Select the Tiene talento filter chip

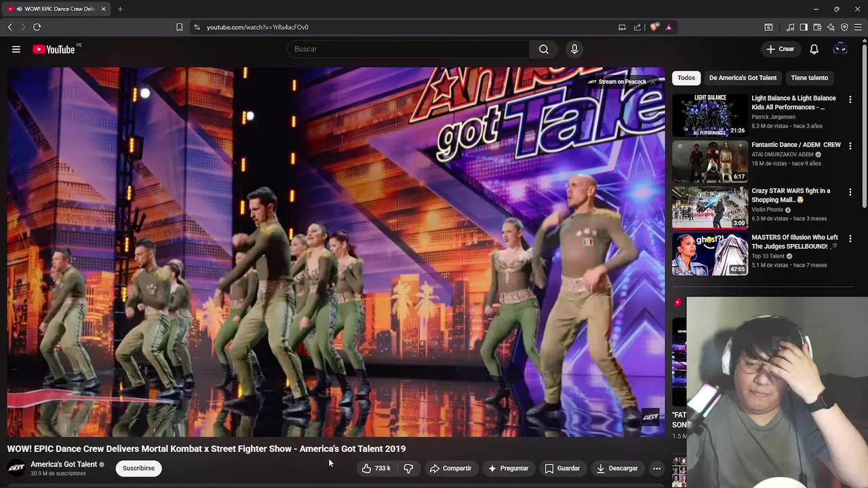click(x=809, y=78)
